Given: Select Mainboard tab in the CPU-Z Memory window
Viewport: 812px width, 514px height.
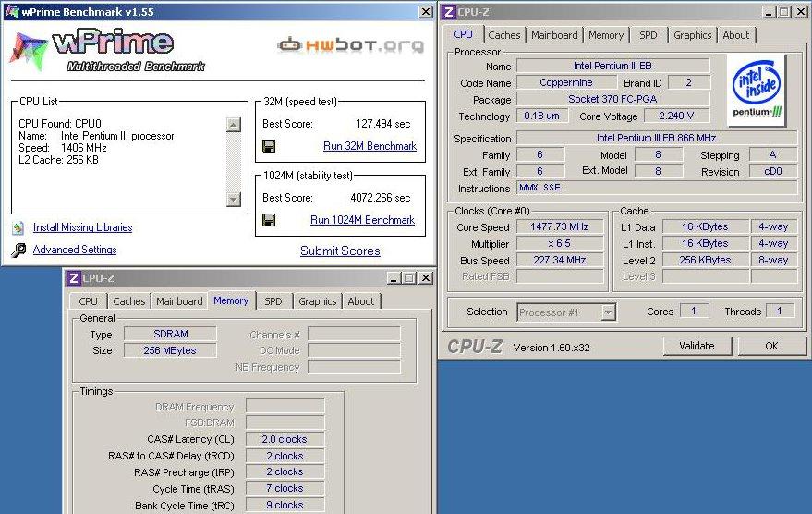Looking at the screenshot, I should [x=180, y=301].
